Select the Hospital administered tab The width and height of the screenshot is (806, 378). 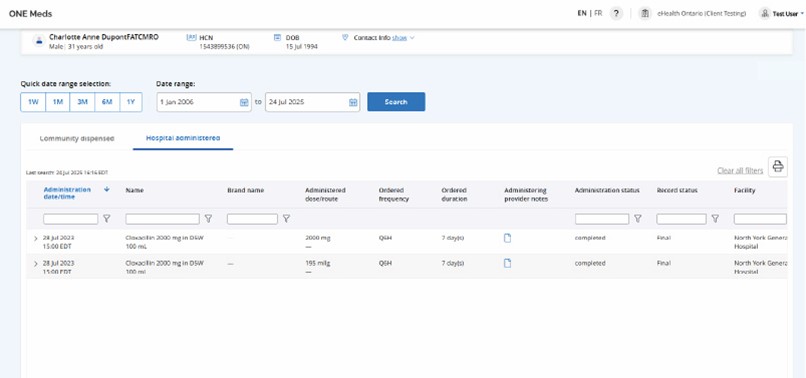(x=183, y=138)
